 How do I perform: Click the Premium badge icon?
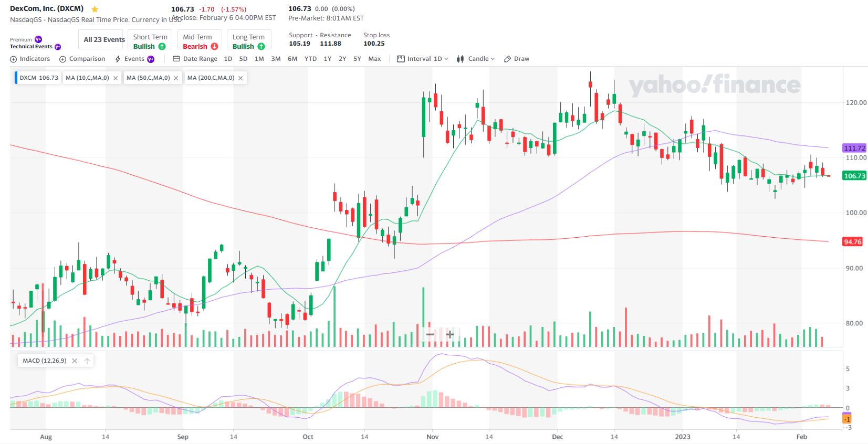tap(38, 39)
